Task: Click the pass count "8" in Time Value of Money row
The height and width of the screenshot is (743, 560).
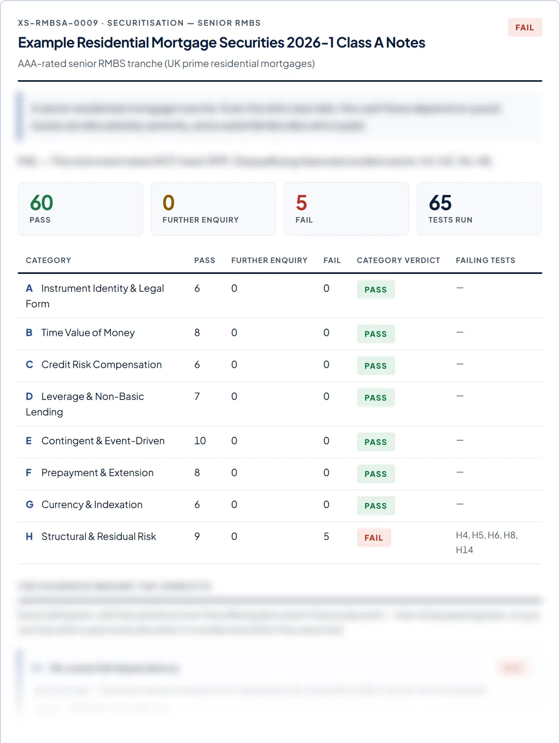Action: pos(197,332)
